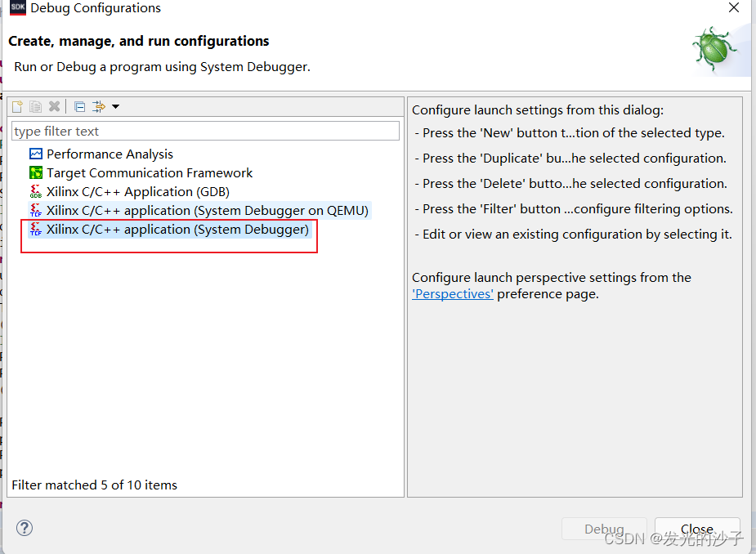Close the Debug Configurations dialog window
The image size is (756, 554).
point(734,7)
